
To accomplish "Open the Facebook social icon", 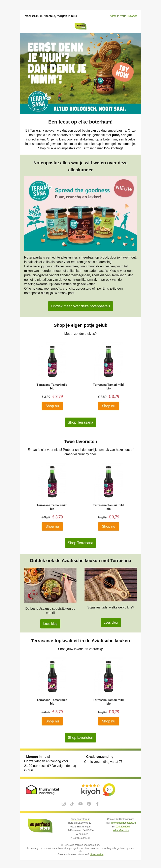I will [x=97, y=804].
